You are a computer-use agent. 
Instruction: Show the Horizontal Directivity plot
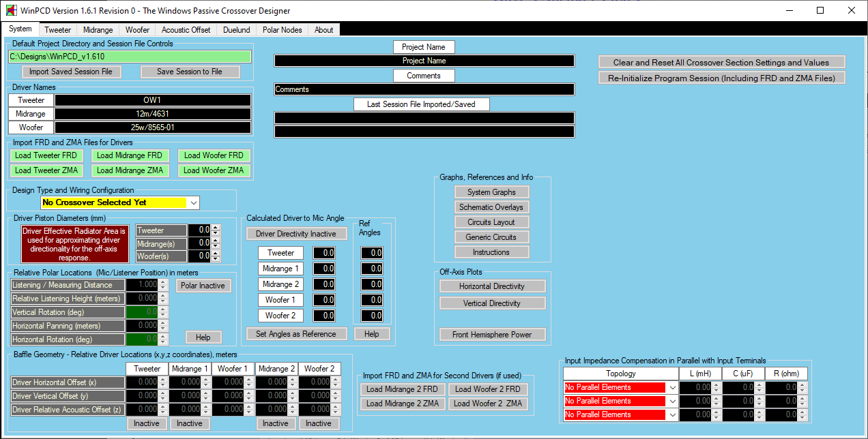pos(492,286)
